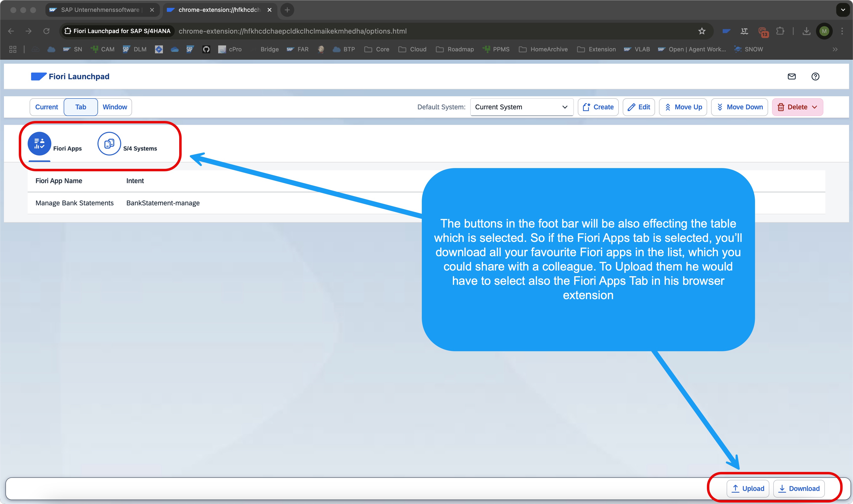The width and height of the screenshot is (853, 504).
Task: Open the help question mark icon
Action: [x=815, y=77]
